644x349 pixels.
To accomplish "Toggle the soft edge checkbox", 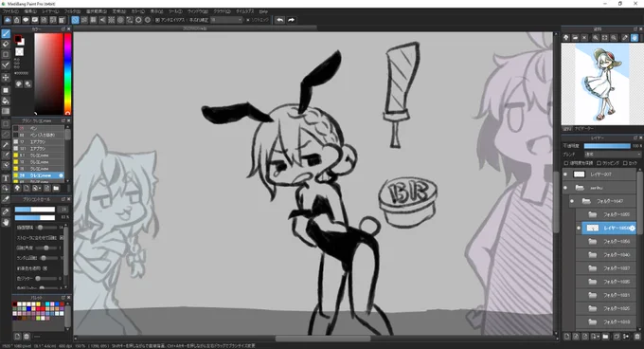I will pyautogui.click(x=248, y=20).
